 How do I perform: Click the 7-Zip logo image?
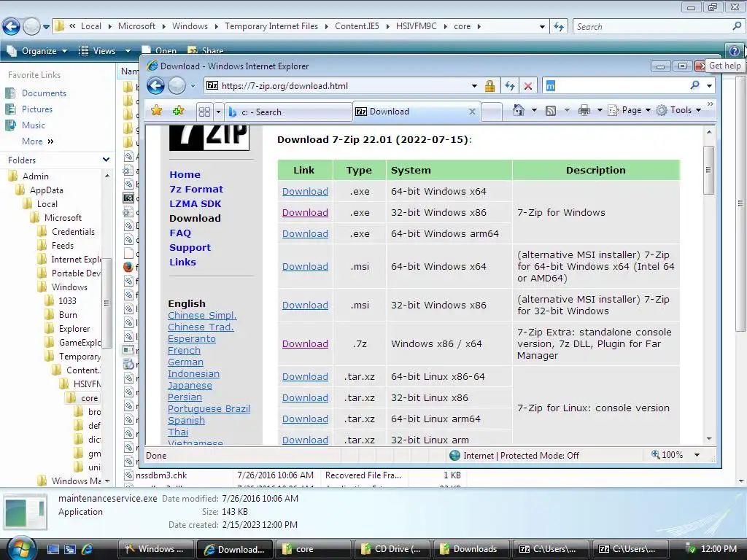[209, 138]
